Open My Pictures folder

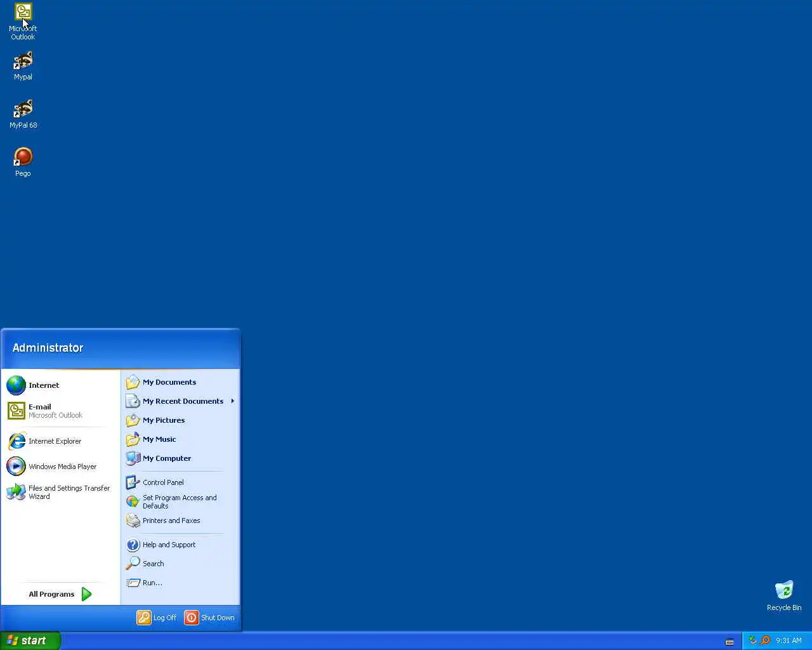point(180,420)
